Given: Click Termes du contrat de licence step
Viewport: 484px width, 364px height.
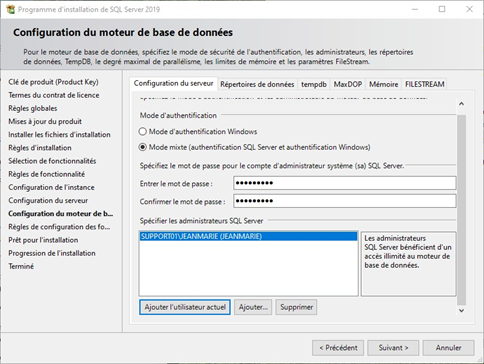Looking at the screenshot, I should [54, 95].
